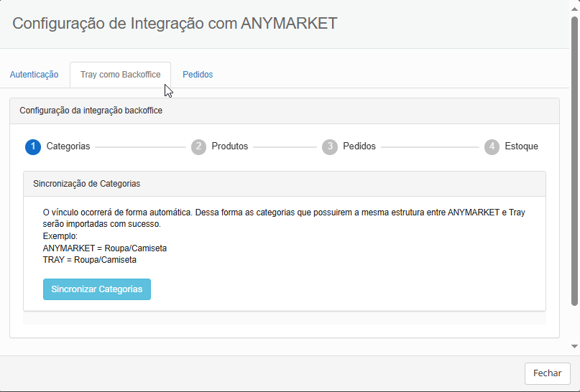Click the dialog title Configuração de Integração com ANYMARKET
The image size is (580, 392).
[x=175, y=23]
